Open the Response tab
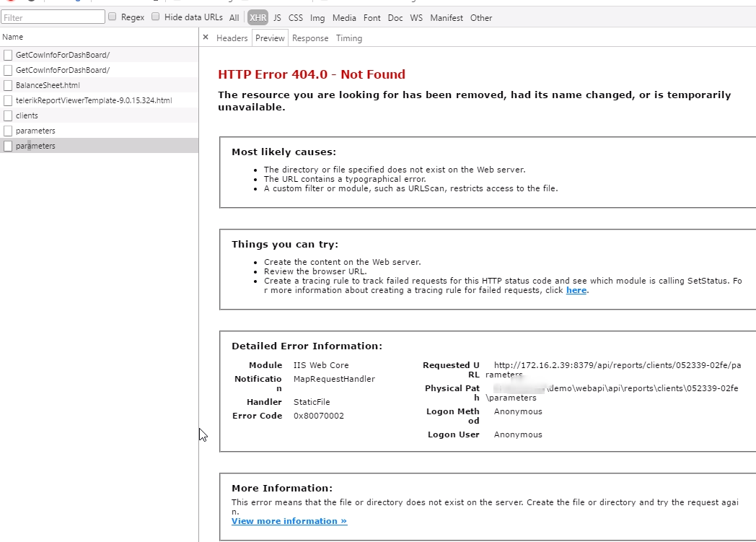 point(310,38)
